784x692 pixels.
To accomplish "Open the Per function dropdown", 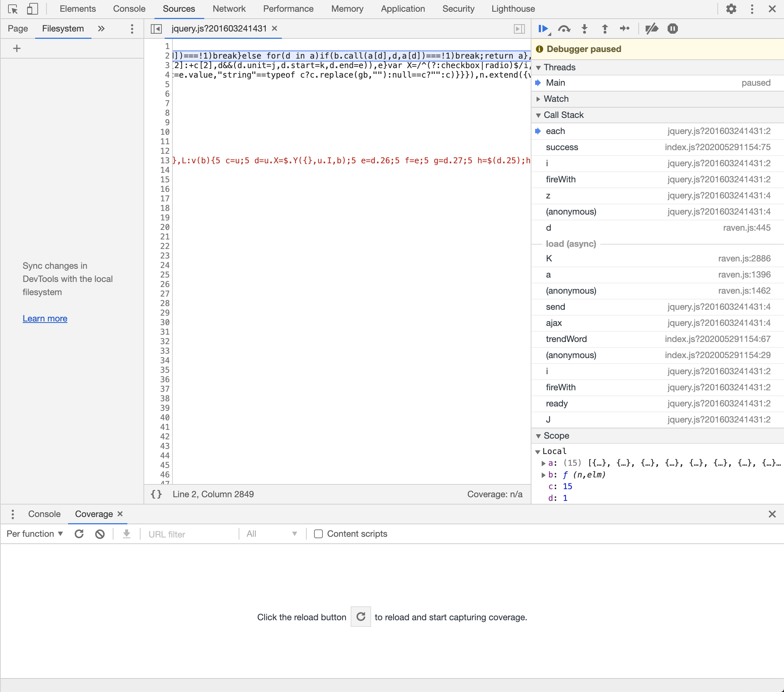I will [34, 534].
